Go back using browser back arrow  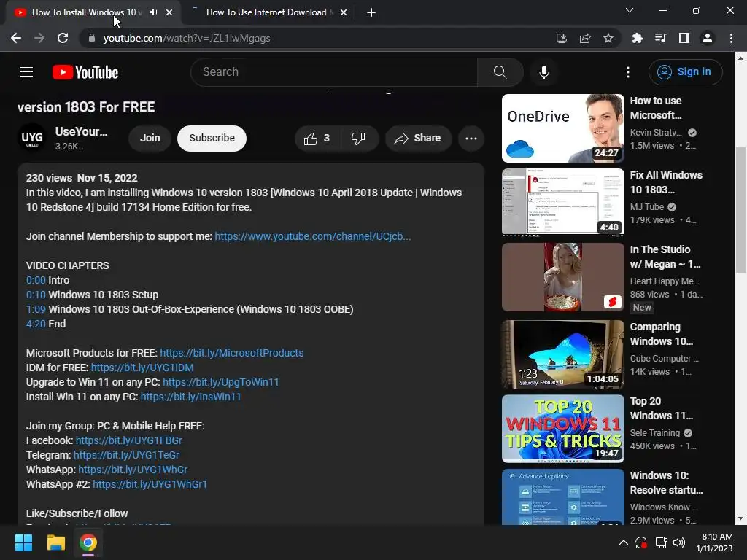click(x=16, y=38)
